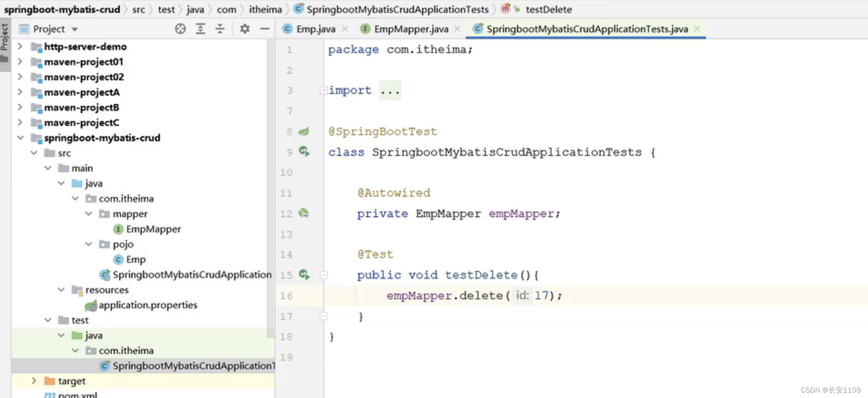Click the testDelete breadcrumb
Viewport: 868px width, 398px height.
click(549, 9)
